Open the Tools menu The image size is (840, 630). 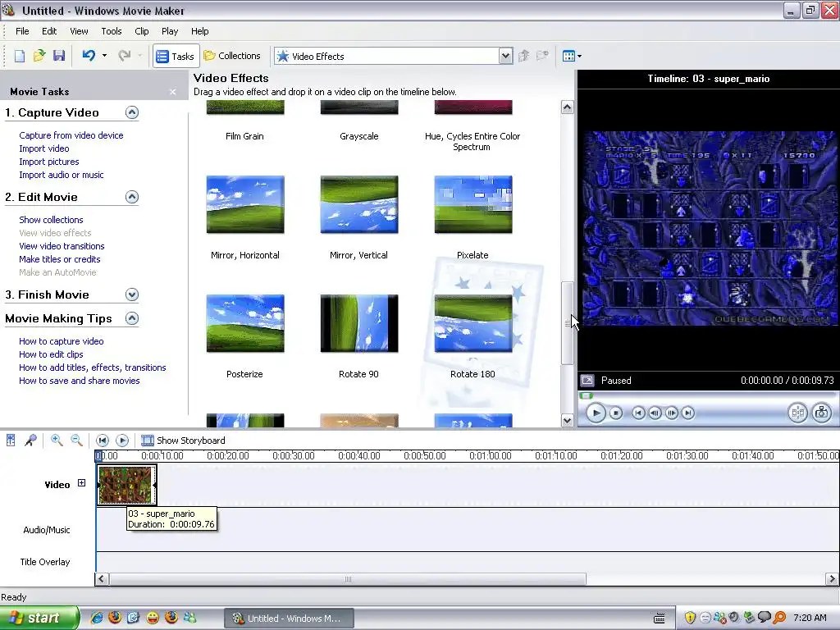click(112, 31)
